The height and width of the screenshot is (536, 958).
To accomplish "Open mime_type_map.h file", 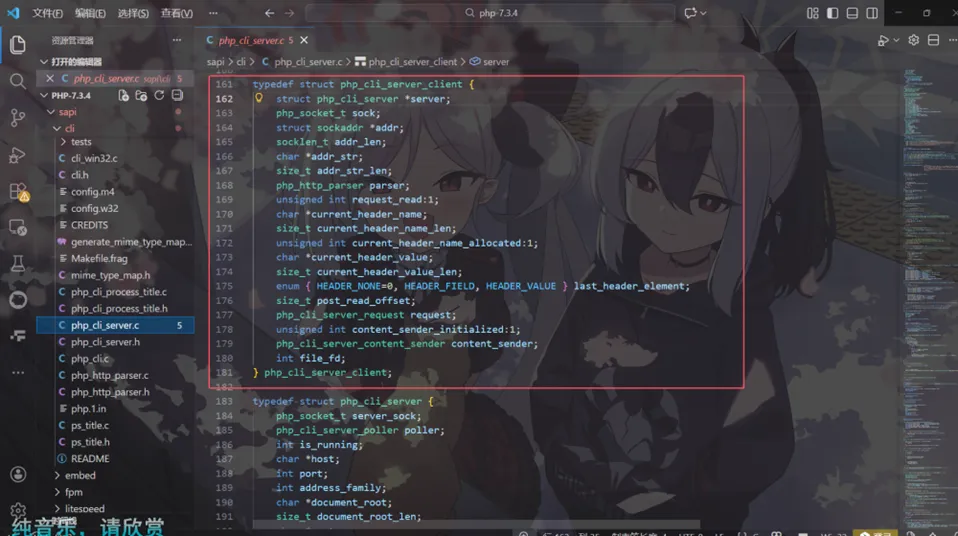I will coord(110,275).
